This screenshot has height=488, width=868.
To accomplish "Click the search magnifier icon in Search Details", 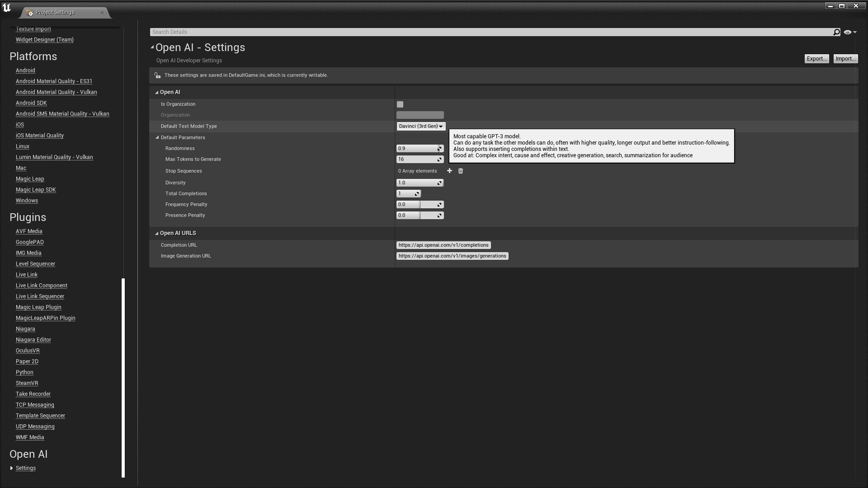I will [837, 32].
